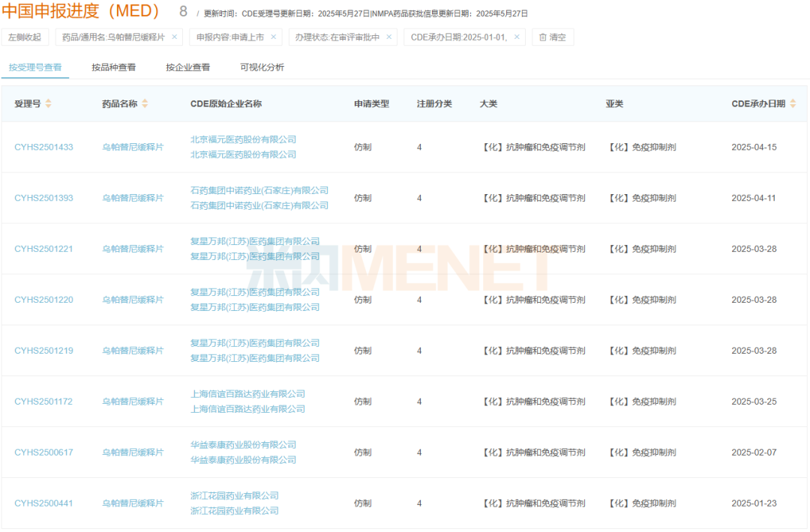Sort by CDE承办日期 using its sort arrows
The height and width of the screenshot is (532, 810).
click(793, 103)
